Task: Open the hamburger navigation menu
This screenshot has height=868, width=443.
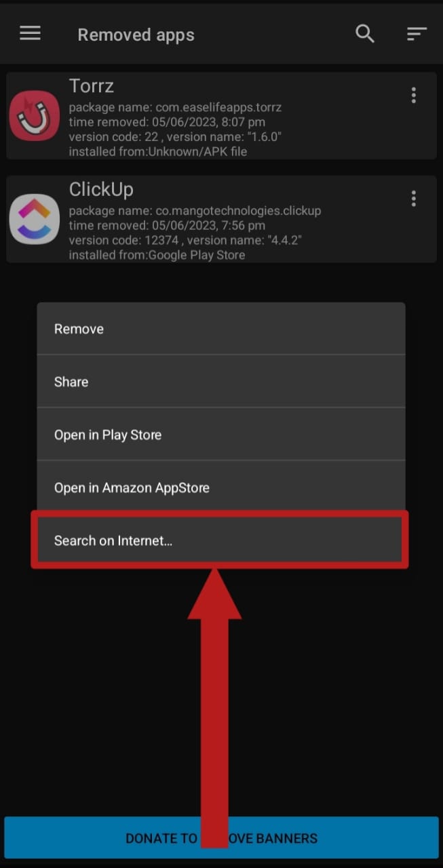Action: (x=30, y=33)
